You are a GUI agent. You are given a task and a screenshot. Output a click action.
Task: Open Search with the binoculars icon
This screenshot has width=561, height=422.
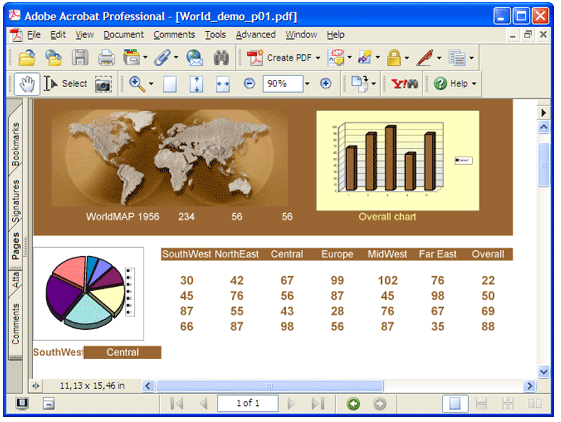(x=221, y=58)
